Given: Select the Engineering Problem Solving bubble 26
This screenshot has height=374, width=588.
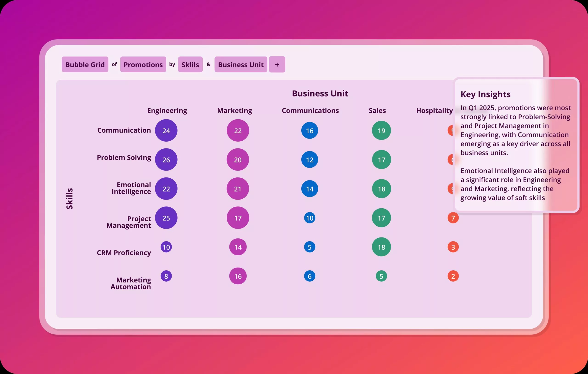Looking at the screenshot, I should tap(166, 160).
